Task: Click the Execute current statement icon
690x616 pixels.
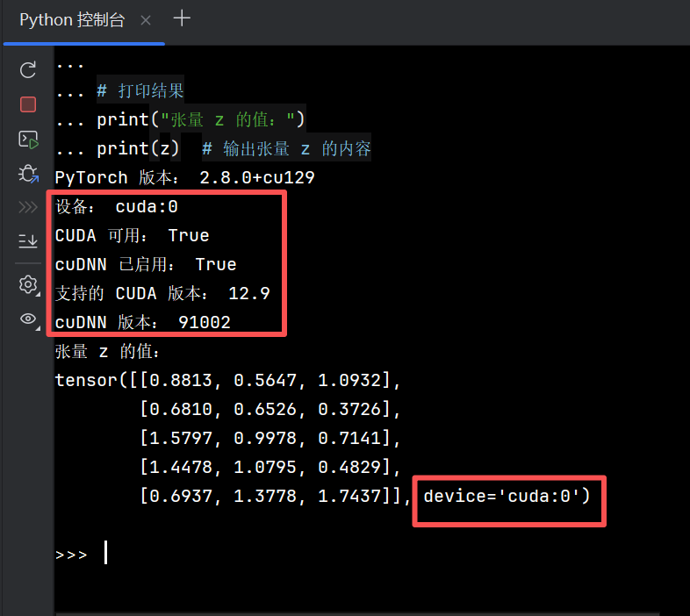Action: coord(28,140)
